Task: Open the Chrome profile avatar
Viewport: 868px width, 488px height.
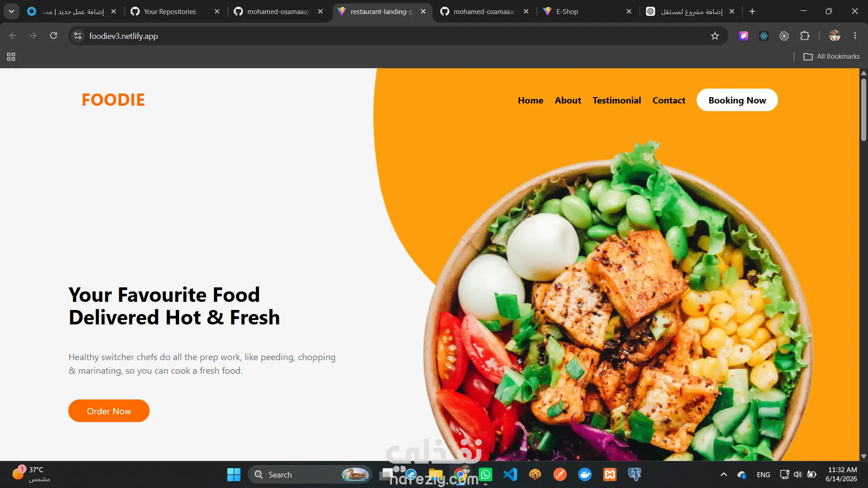Action: (835, 36)
